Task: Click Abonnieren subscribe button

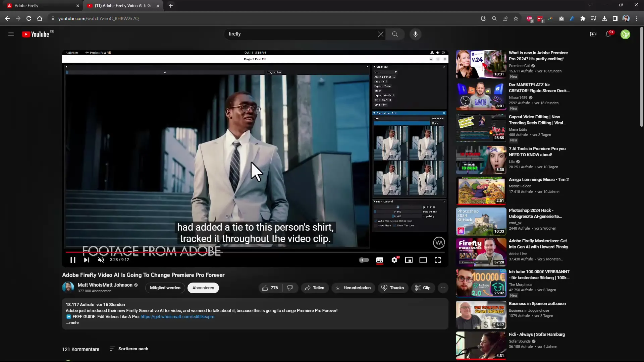Action: 203,287
